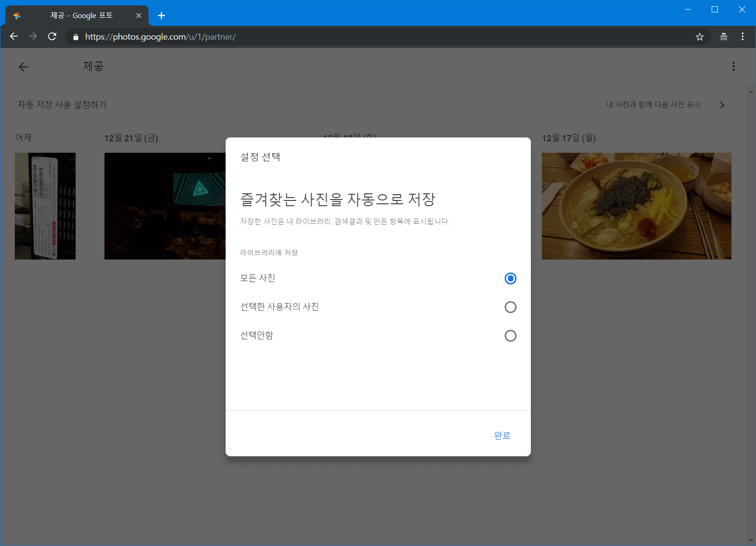The width and height of the screenshot is (756, 546).
Task: Select the 선택한 사용자의 사진 radio option
Action: 510,307
